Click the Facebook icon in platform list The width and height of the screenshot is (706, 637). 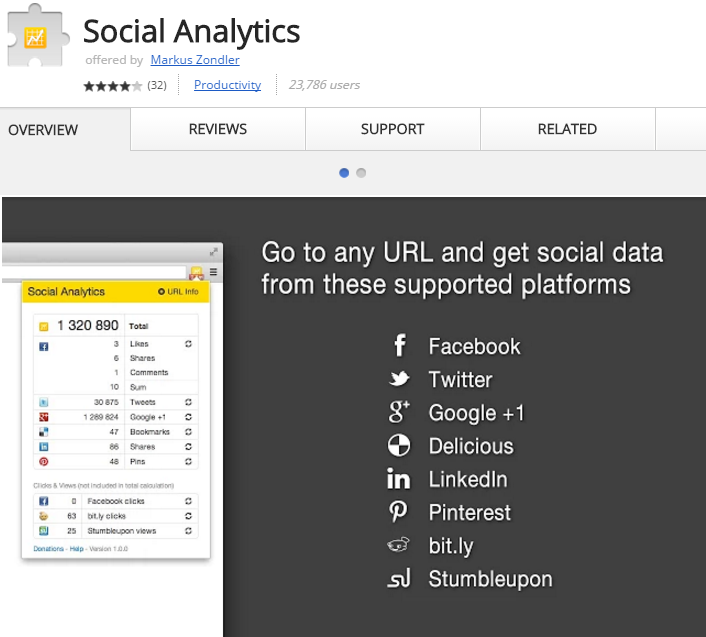(399, 346)
